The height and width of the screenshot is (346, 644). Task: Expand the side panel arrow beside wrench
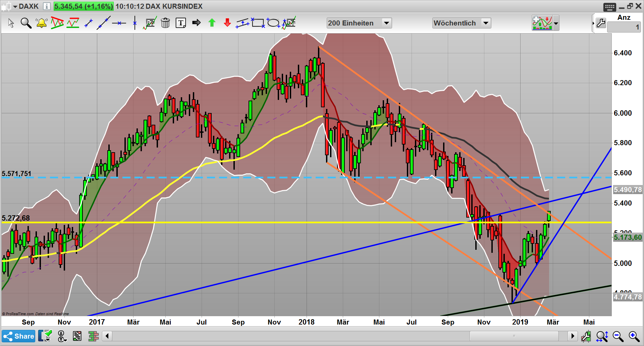pos(593,23)
